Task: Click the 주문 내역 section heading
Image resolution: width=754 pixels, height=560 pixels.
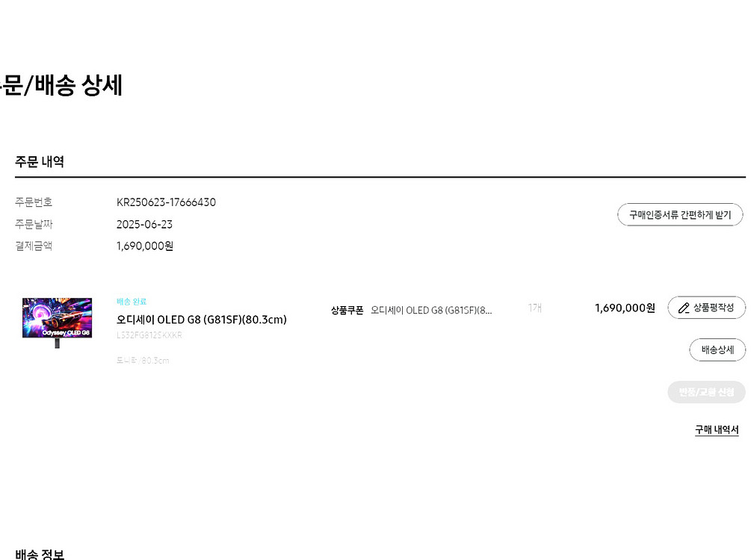Action: coord(40,161)
